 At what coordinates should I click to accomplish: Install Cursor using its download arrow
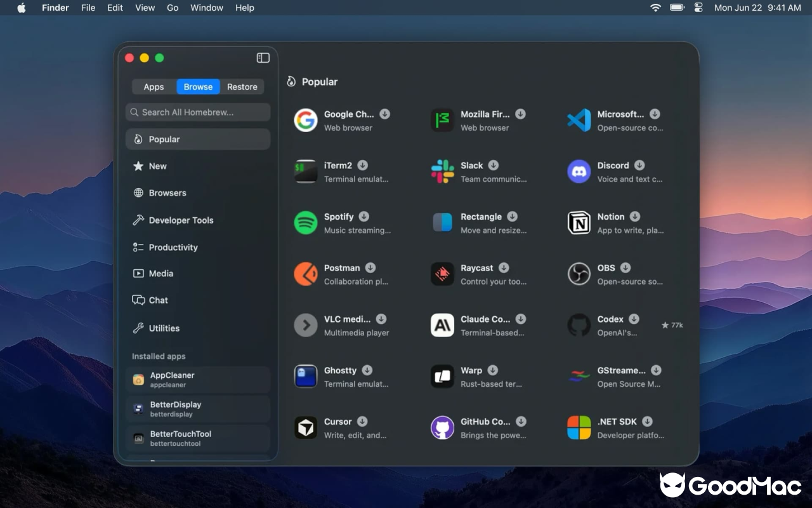tap(362, 422)
